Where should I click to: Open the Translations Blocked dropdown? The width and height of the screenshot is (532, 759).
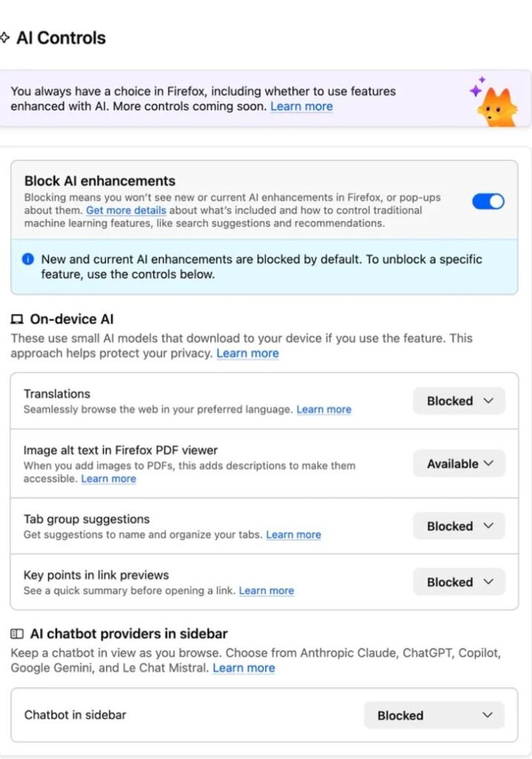click(459, 401)
